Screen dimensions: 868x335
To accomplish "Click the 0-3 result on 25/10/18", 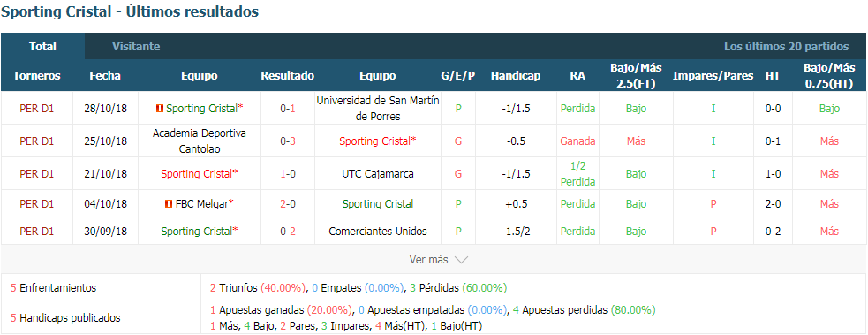I will 288,141.
